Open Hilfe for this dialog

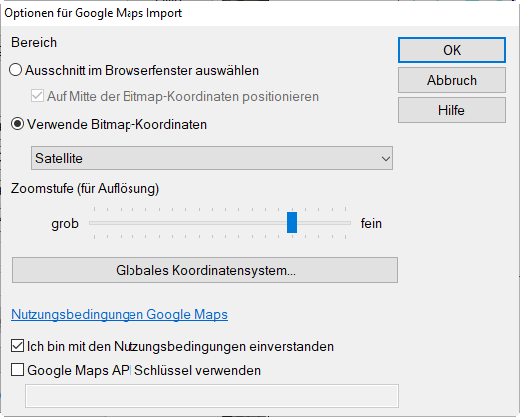point(452,110)
